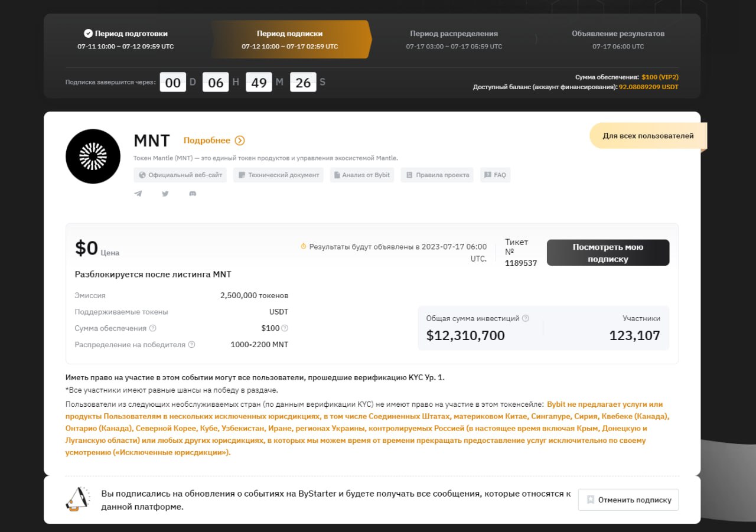The width and height of the screenshot is (756, 532).
Task: Open Официальный веб-сайт link
Action: (x=180, y=175)
